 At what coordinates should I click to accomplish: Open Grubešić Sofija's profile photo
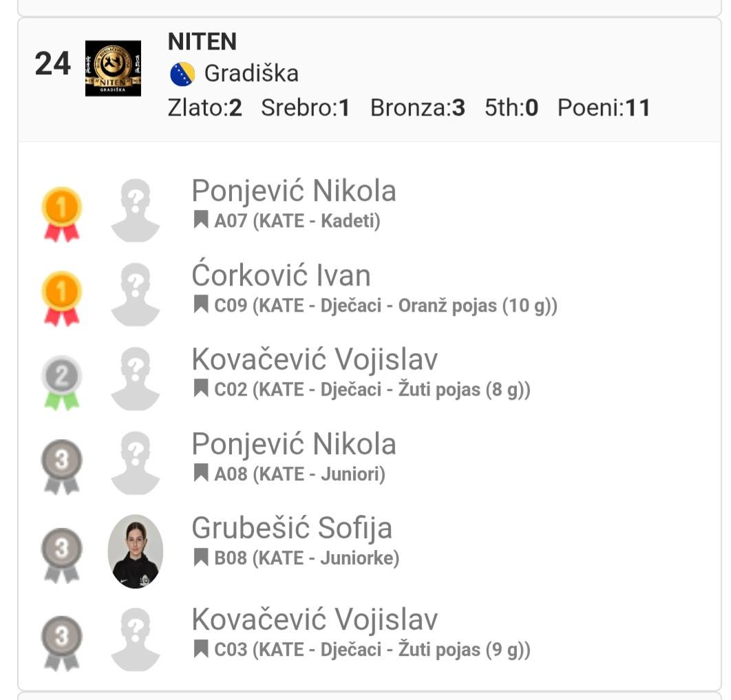pyautogui.click(x=136, y=551)
